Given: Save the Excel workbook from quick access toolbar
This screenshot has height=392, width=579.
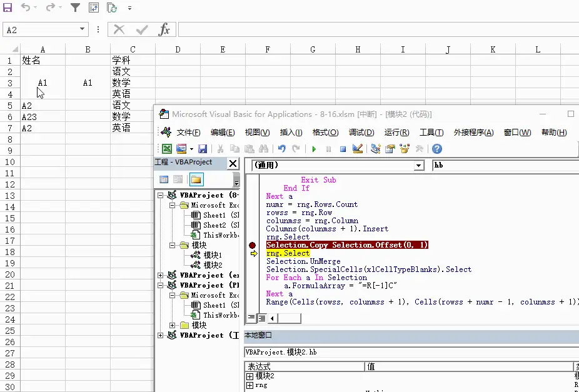Looking at the screenshot, I should click(8, 8).
